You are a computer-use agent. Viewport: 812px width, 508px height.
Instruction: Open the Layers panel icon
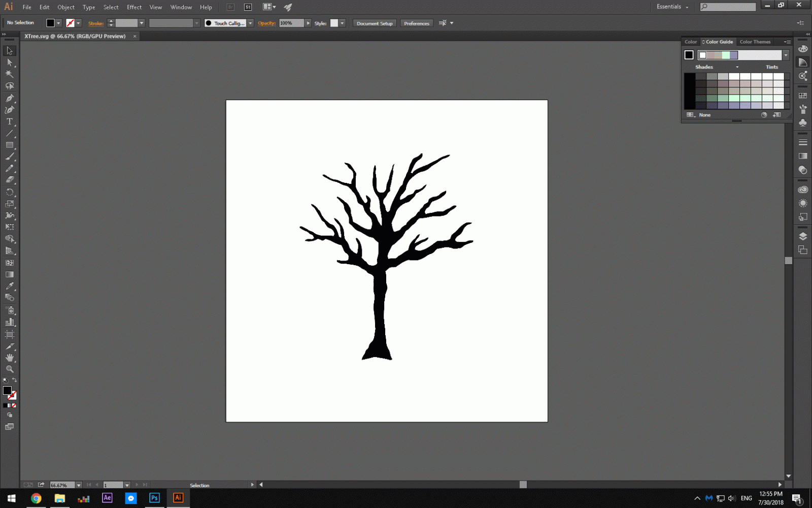803,236
